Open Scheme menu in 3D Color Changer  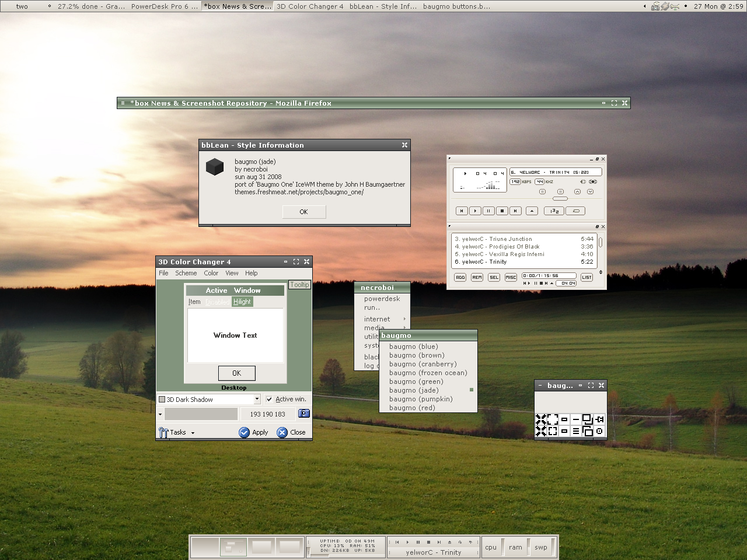pyautogui.click(x=186, y=273)
